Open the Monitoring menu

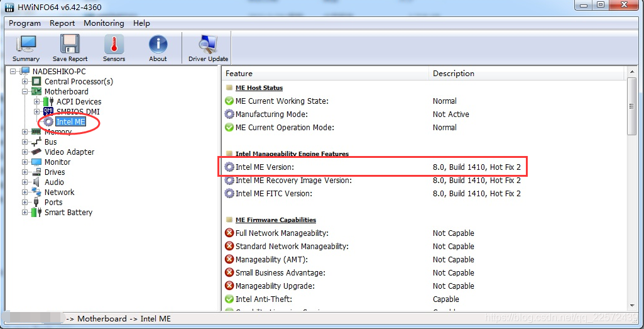104,23
